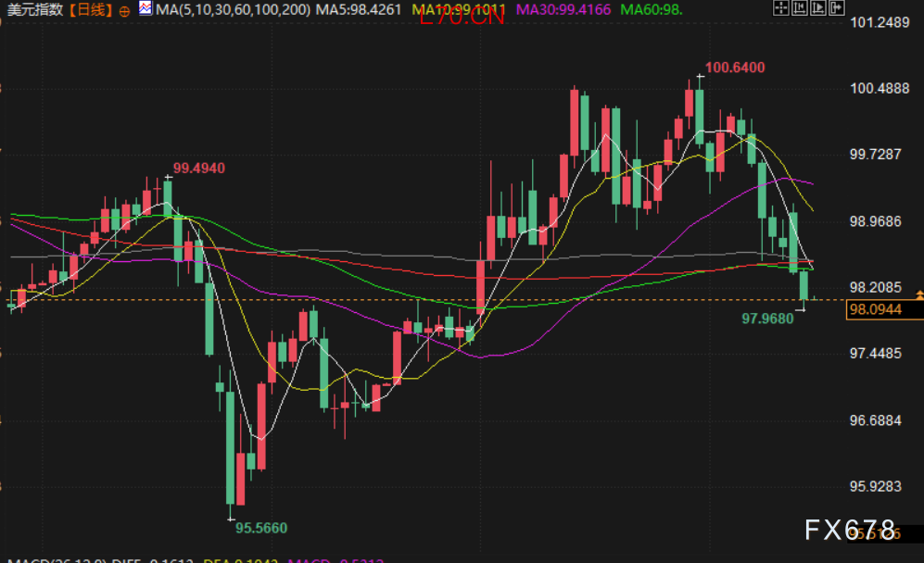Select the purple MA30:99.4166 legend label
This screenshot has height=563, width=924.
[563, 9]
